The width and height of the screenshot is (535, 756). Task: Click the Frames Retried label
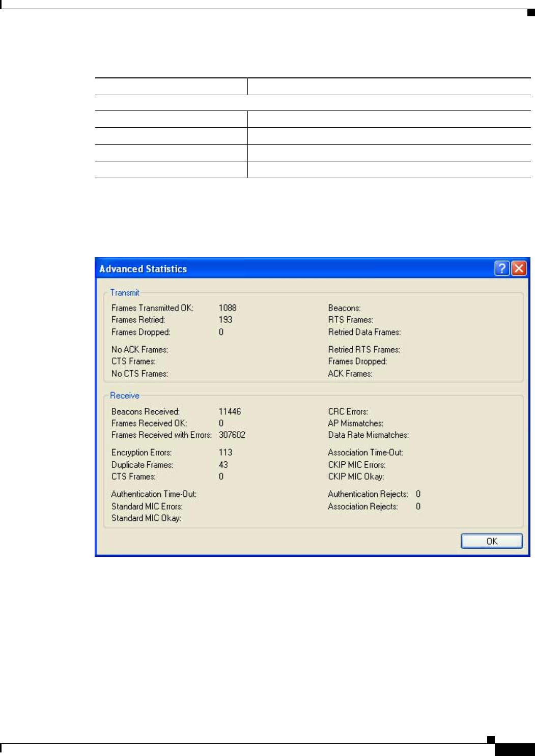[x=138, y=320]
